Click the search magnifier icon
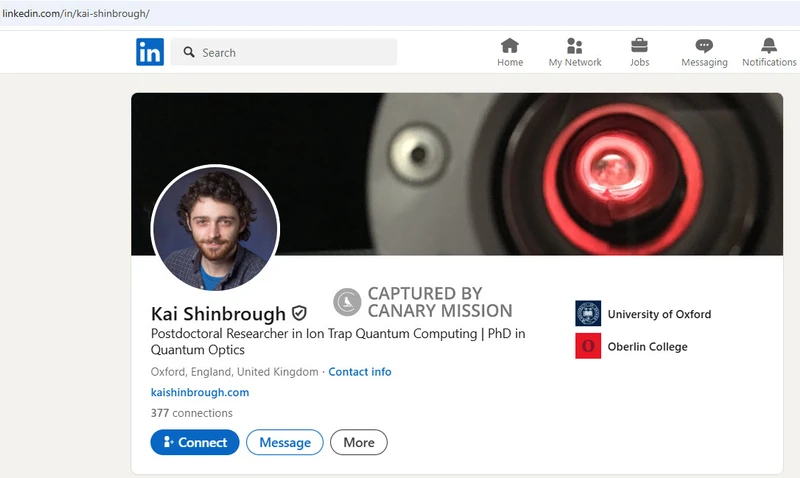 [x=189, y=52]
